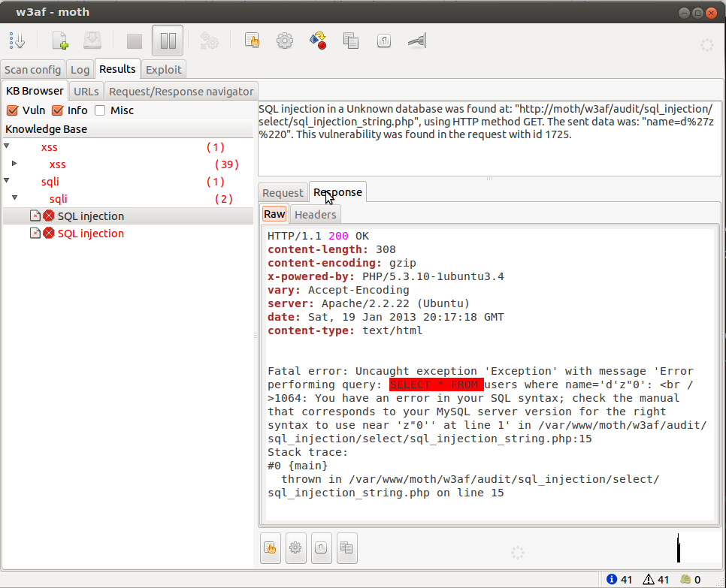Screen dimensions: 726x588
Task: Click the first SQL injection error icon
Action: 49,216
